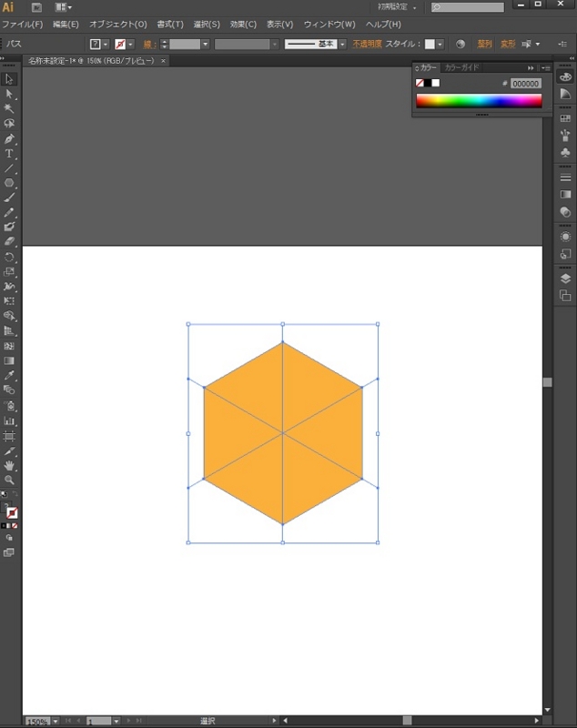This screenshot has height=728, width=577.
Task: Select the Column Graph tool
Action: coord(9,421)
